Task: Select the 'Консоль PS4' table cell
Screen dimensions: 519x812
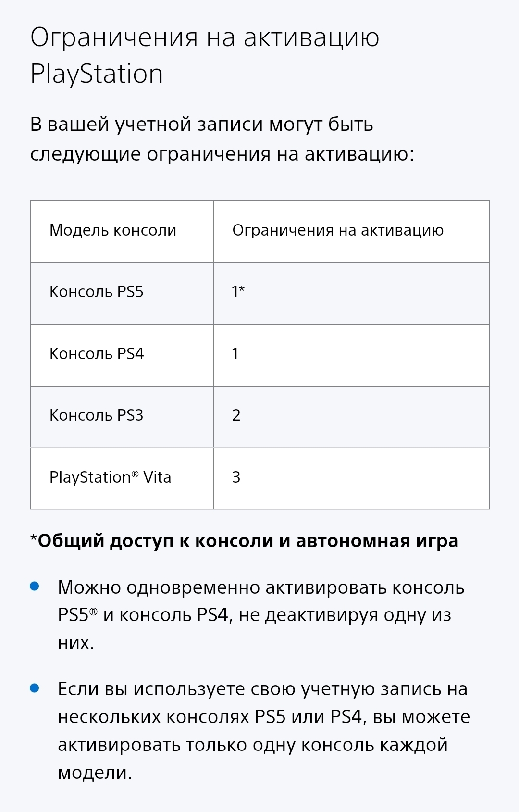Action: point(97,354)
